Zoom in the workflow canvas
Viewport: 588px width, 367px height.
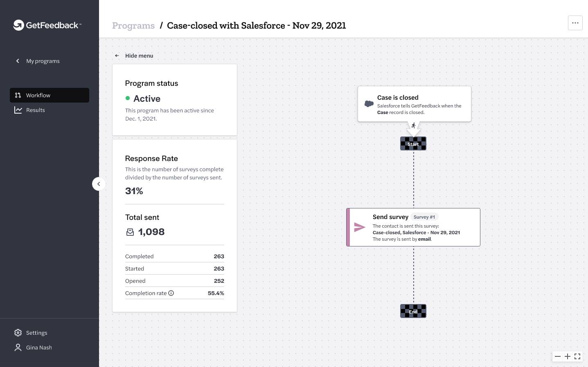[x=568, y=356]
